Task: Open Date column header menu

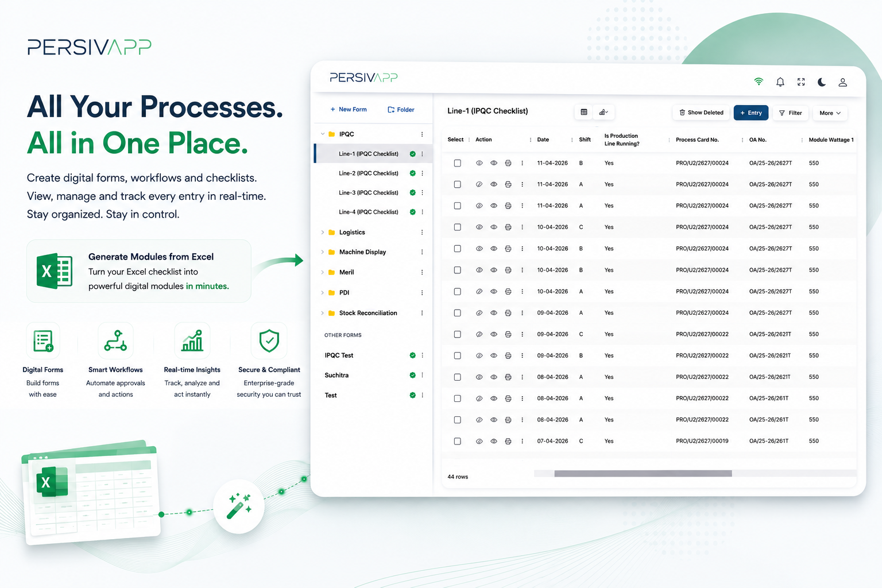Action: [572, 140]
